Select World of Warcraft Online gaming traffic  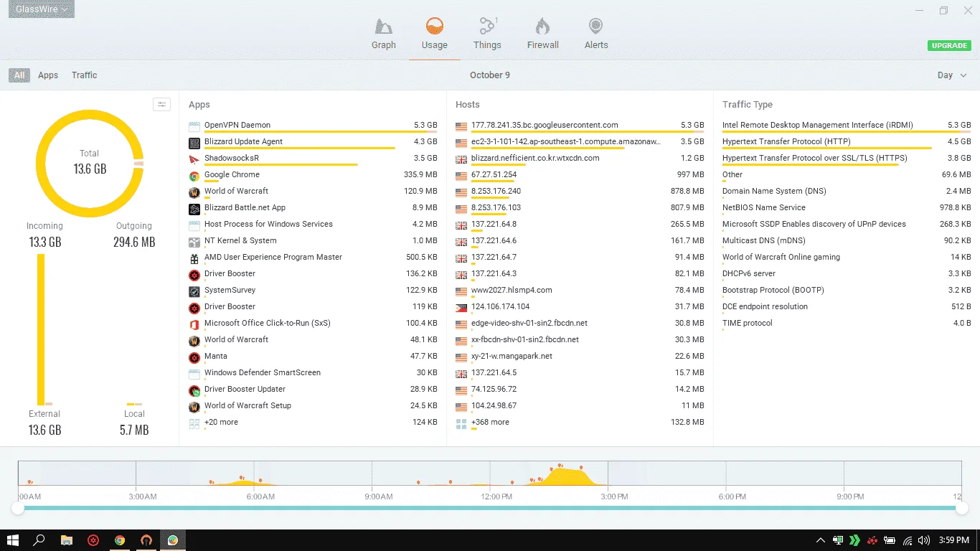[847, 258]
